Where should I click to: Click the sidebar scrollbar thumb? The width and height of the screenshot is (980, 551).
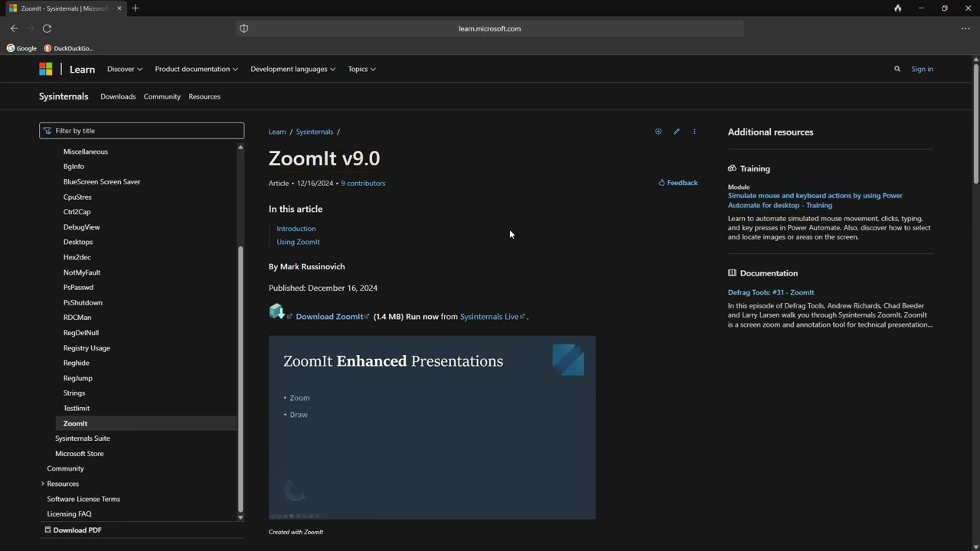pos(240,379)
